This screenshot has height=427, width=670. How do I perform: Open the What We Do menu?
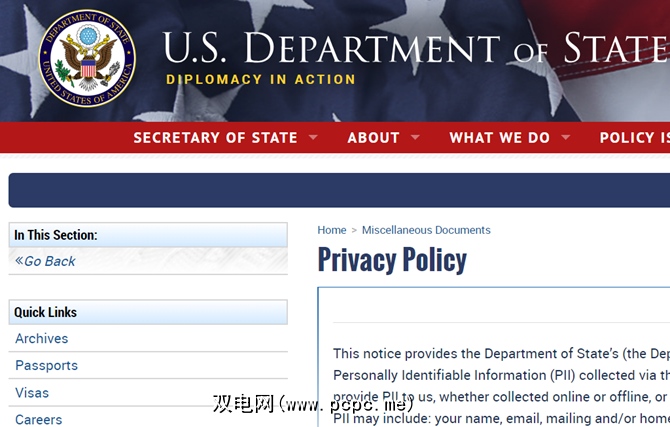(499, 138)
